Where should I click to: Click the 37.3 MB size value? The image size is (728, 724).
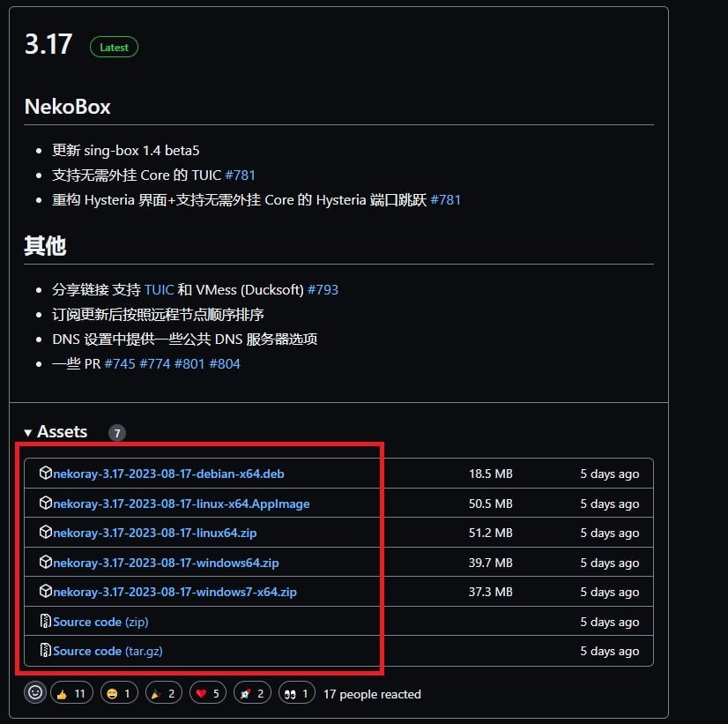(x=490, y=592)
